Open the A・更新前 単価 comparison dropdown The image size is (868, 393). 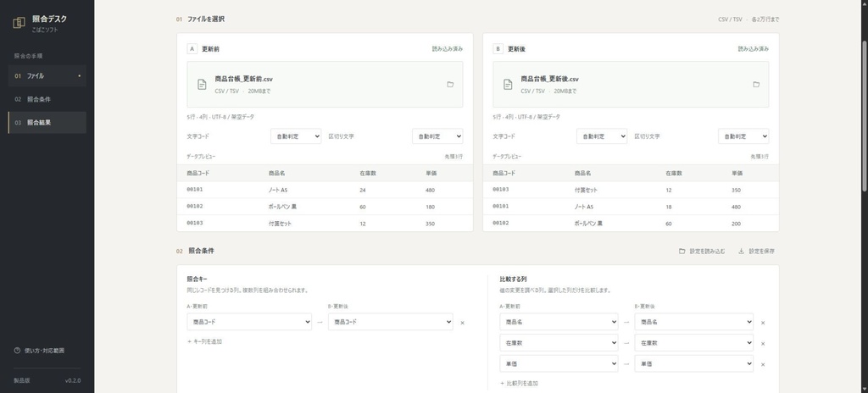[559, 363]
